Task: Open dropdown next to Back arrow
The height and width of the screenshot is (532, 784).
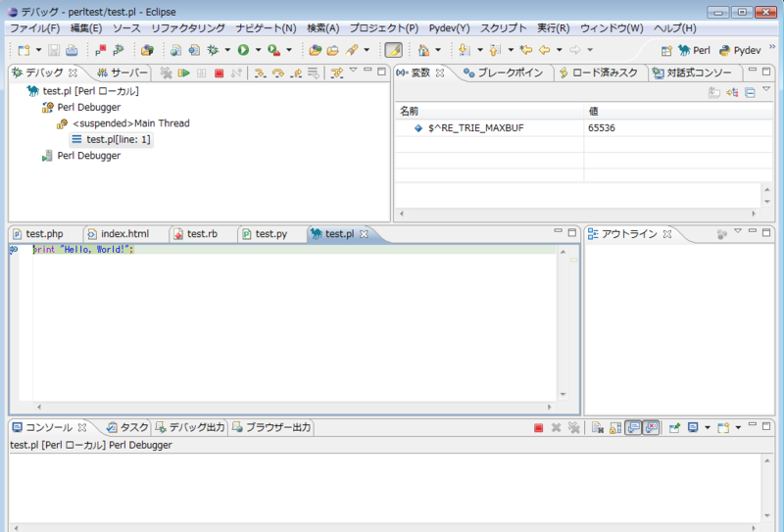Action: (x=559, y=50)
